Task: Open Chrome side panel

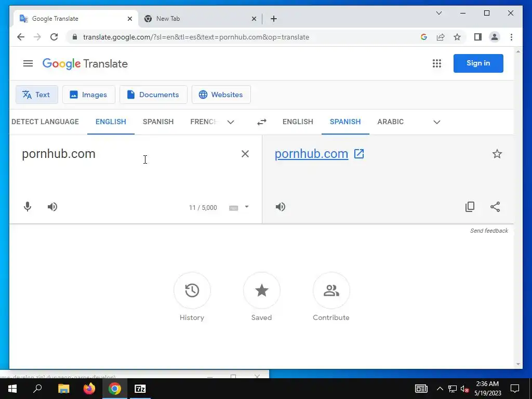Action: [x=478, y=37]
